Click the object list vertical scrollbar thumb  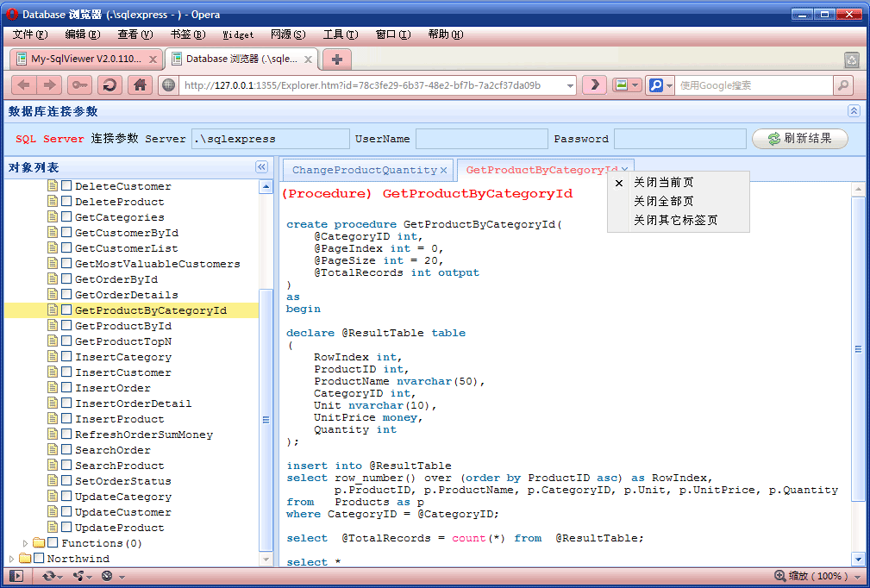266,421
